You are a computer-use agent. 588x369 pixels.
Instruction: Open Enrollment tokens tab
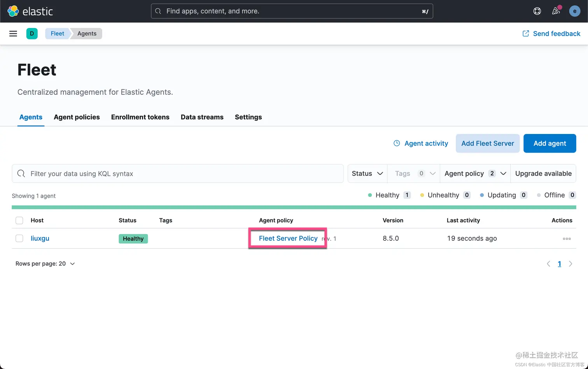coord(140,117)
